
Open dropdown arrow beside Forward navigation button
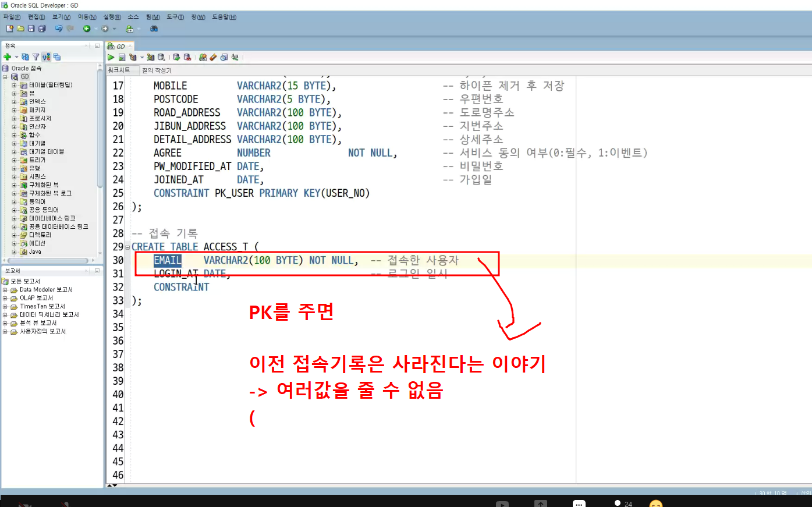(114, 29)
